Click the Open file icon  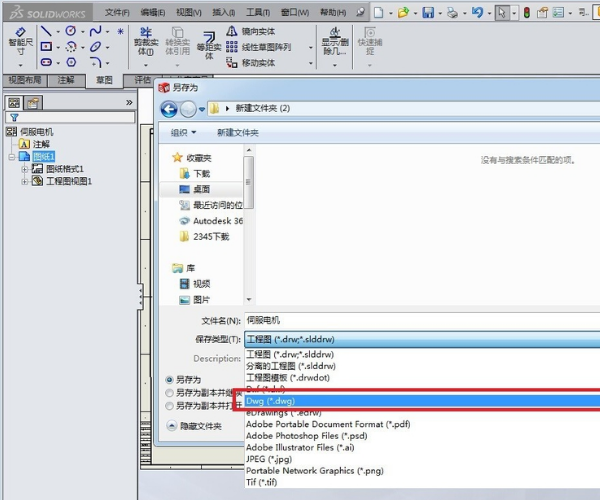click(x=403, y=13)
